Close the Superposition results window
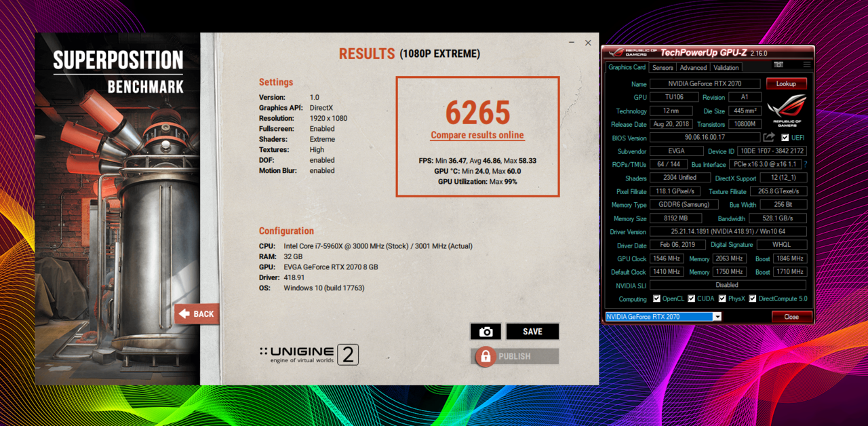The image size is (868, 426). [x=588, y=43]
